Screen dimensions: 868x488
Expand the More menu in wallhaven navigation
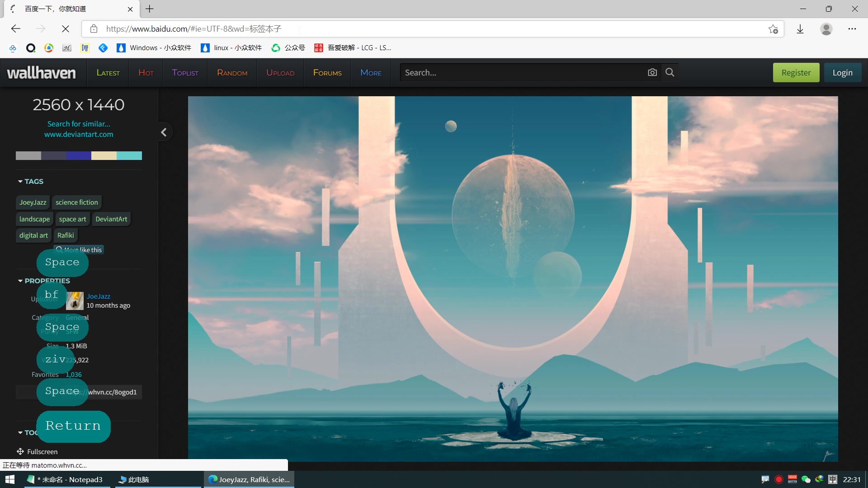tap(371, 73)
